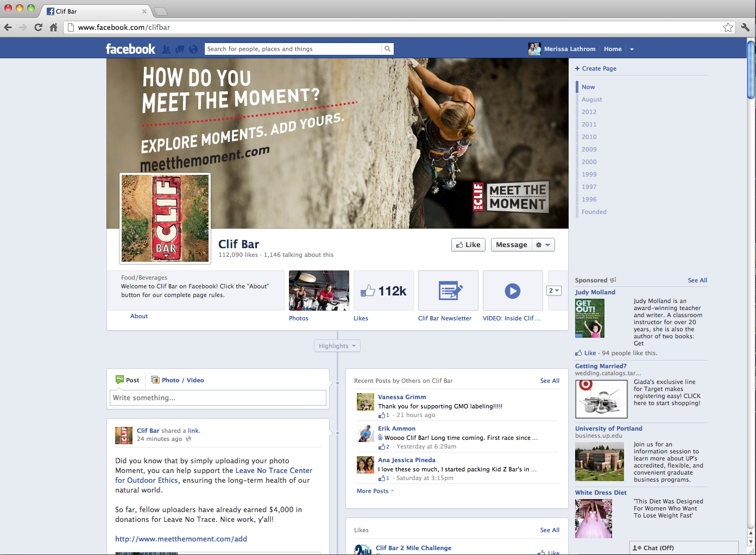This screenshot has height=555, width=756.
Task: Open the 112k Likes tile
Action: pos(383,291)
